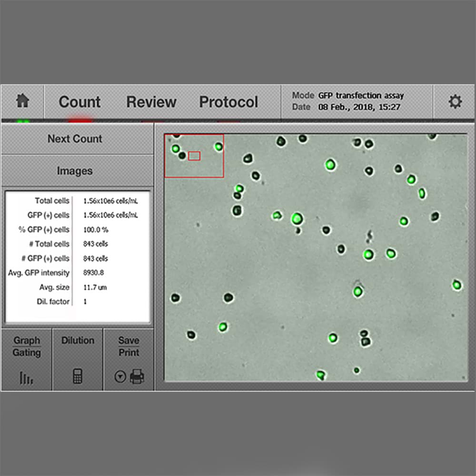Click the save download circle icon
Image resolution: width=476 pixels, height=476 pixels.
[120, 377]
